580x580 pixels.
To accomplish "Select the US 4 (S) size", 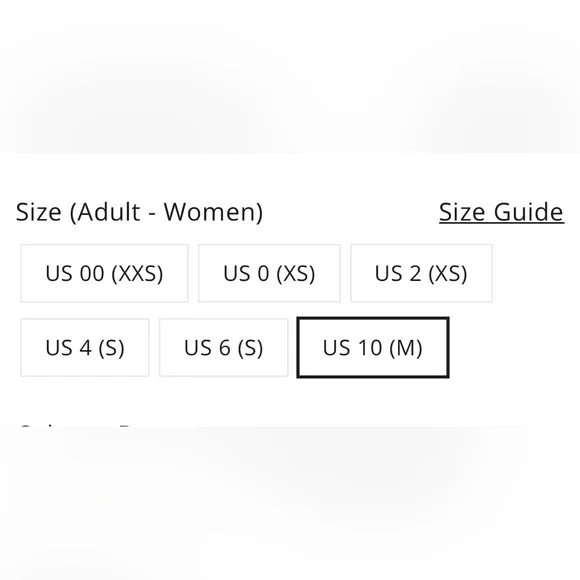I will (85, 347).
